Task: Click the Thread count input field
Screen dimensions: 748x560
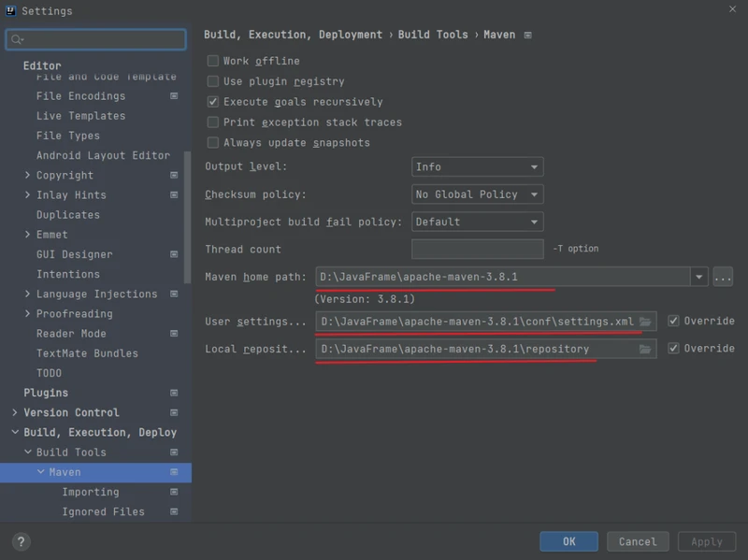Action: point(477,249)
